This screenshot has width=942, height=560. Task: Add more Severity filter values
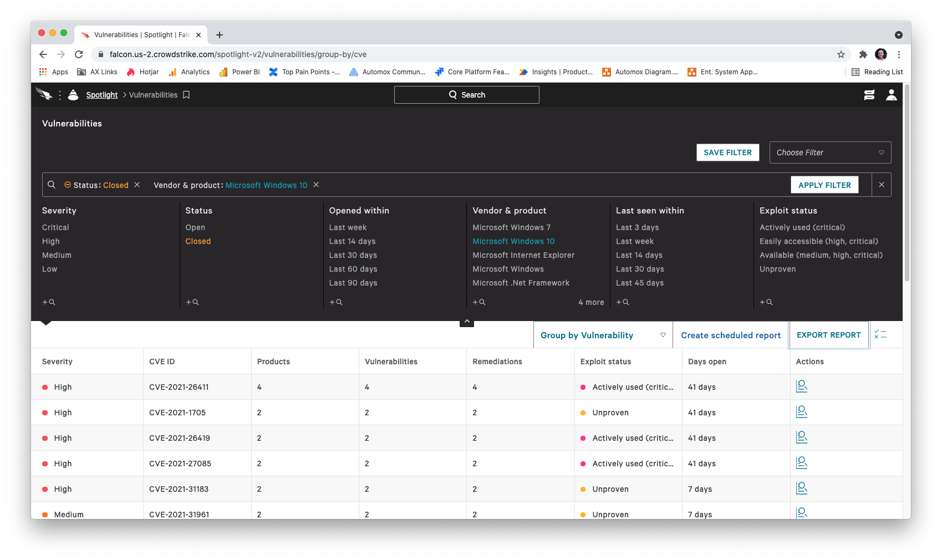49,302
